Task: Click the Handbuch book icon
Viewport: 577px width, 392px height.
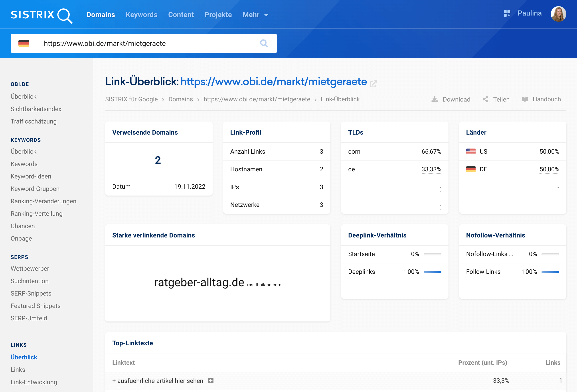Action: 525,99
